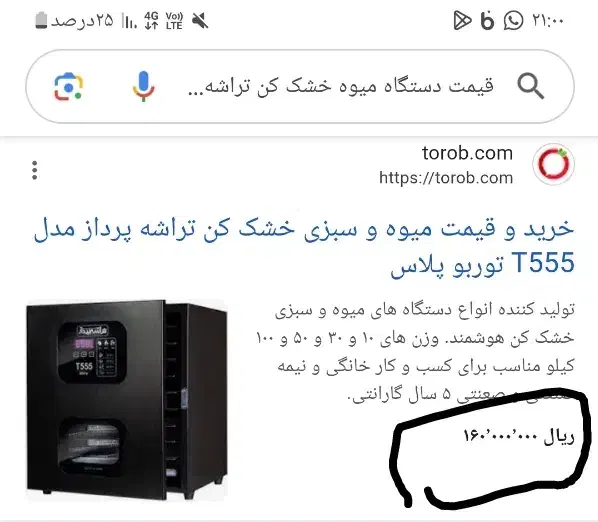Tap the battery status icon
The image size is (598, 522).
[41, 20]
